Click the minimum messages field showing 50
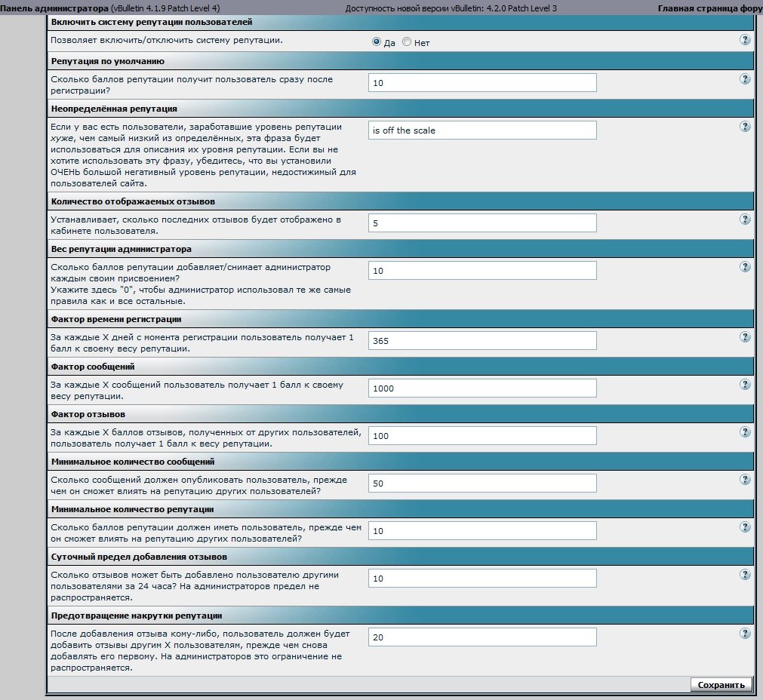The height and width of the screenshot is (700, 763). pos(482,484)
